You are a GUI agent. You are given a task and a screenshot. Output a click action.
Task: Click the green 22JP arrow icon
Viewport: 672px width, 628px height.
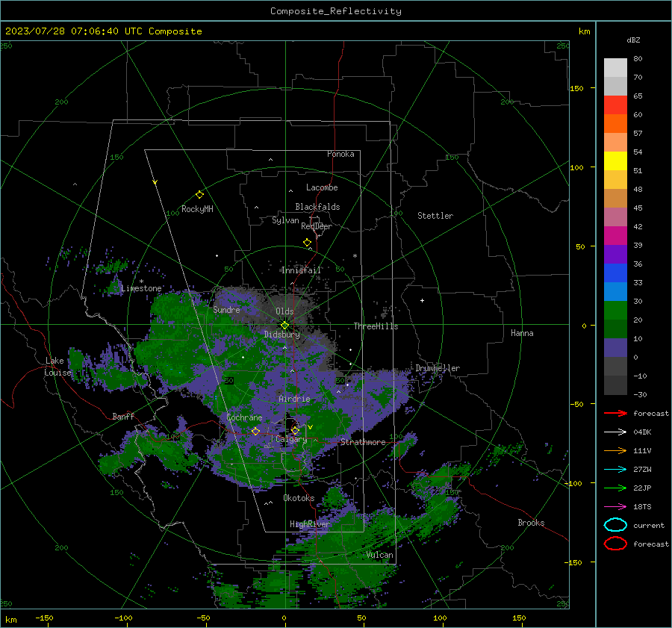coord(615,488)
